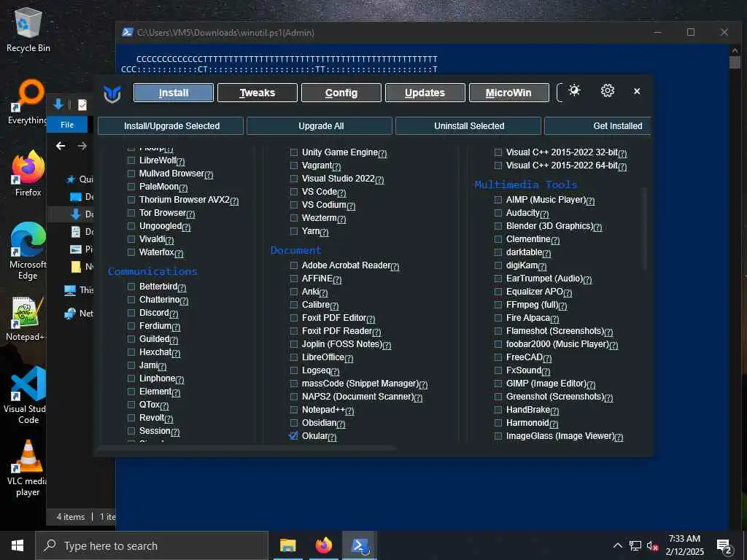Click the WinUtil vertical scrollbar thumb
Image resolution: width=747 pixels, height=560 pixels.
(x=646, y=230)
